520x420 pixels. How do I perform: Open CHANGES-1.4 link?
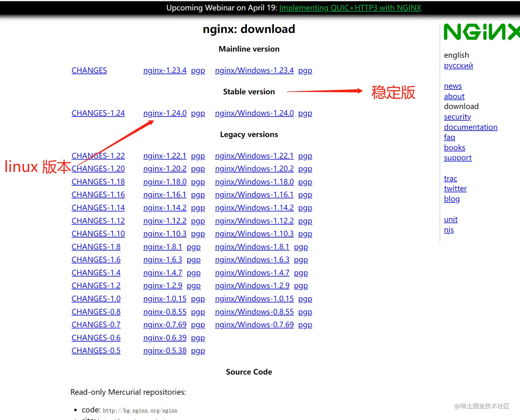tap(96, 273)
